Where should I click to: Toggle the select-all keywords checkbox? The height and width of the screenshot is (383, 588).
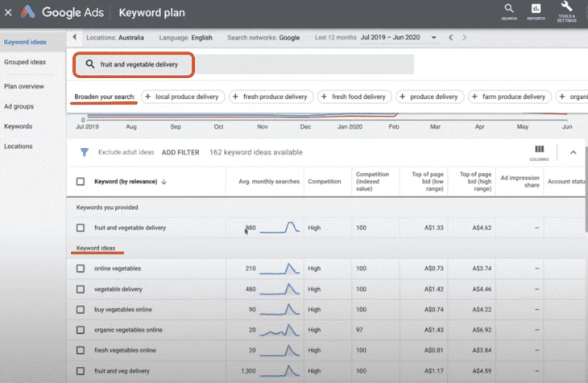(81, 182)
